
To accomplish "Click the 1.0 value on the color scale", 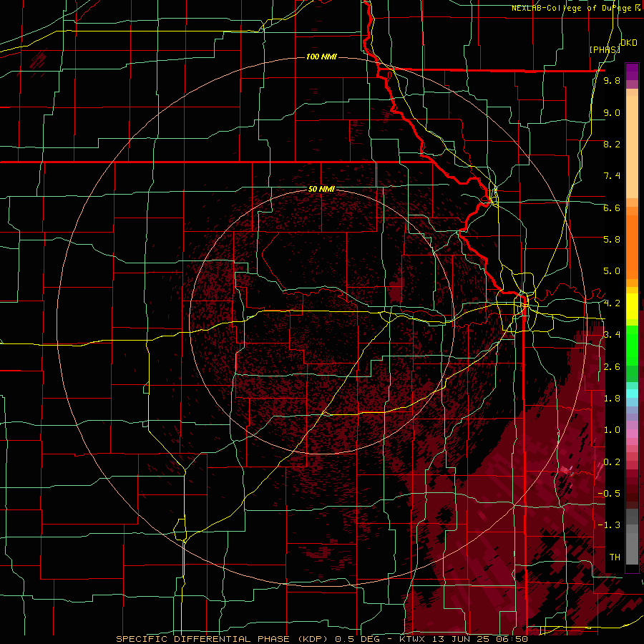I will click(x=612, y=430).
